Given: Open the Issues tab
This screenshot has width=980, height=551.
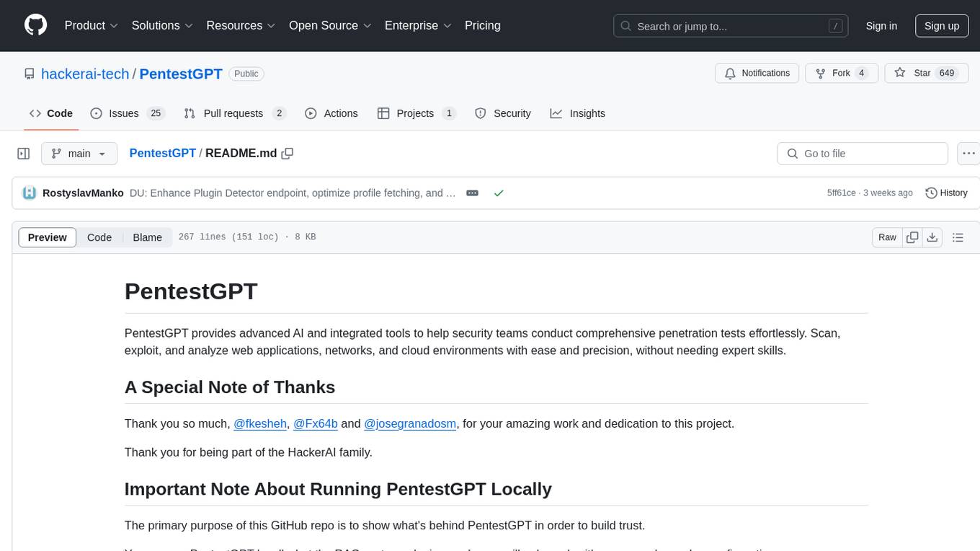Looking at the screenshot, I should 128,113.
